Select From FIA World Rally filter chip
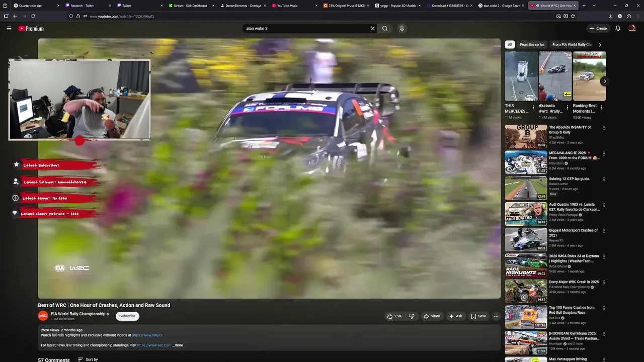 click(x=572, y=45)
